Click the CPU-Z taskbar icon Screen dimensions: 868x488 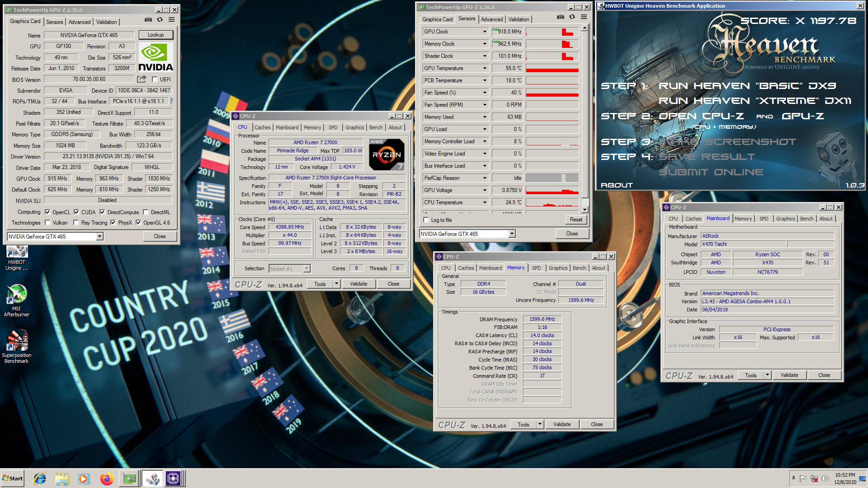pos(174,479)
